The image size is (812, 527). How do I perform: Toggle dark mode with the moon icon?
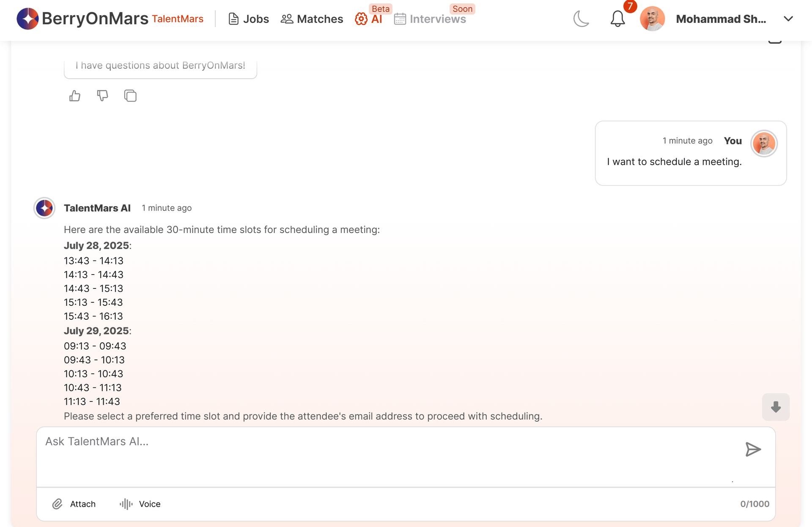point(581,19)
